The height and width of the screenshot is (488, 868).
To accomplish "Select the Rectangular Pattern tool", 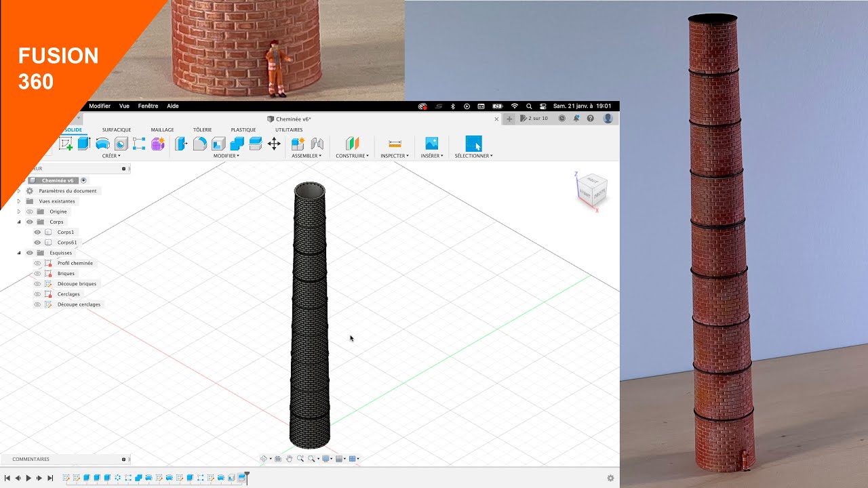I will [139, 143].
